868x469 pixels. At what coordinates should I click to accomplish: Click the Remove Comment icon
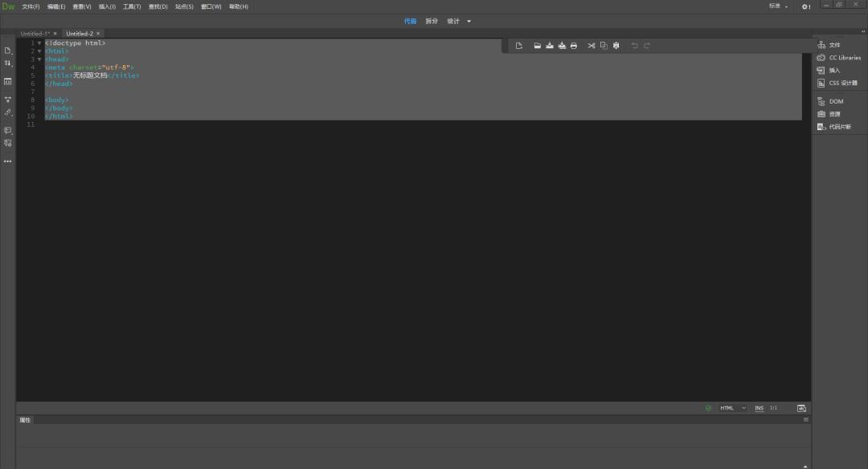pyautogui.click(x=8, y=143)
